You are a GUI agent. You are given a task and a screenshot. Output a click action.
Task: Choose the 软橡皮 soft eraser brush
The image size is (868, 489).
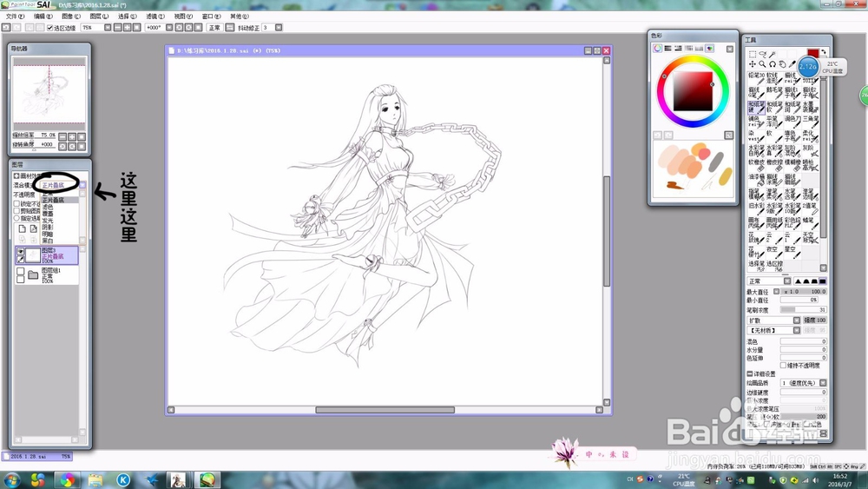coord(756,165)
